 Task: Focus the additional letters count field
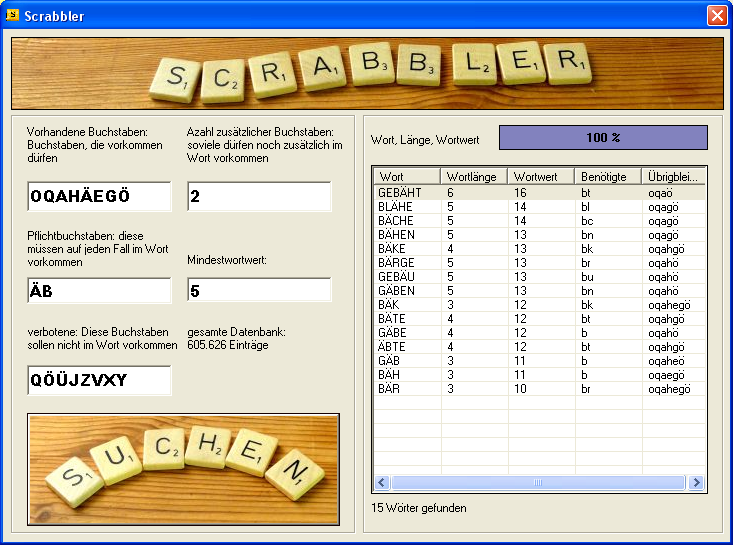259,196
